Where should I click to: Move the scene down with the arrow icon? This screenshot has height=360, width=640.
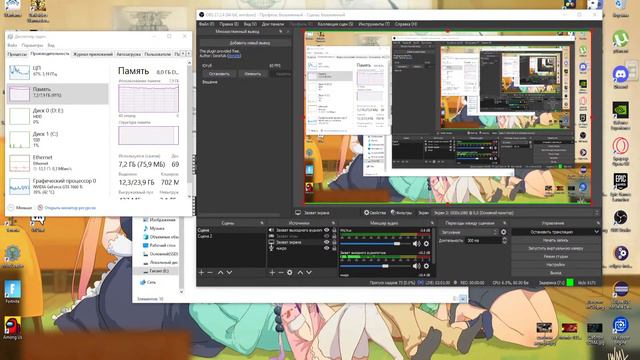click(x=229, y=272)
